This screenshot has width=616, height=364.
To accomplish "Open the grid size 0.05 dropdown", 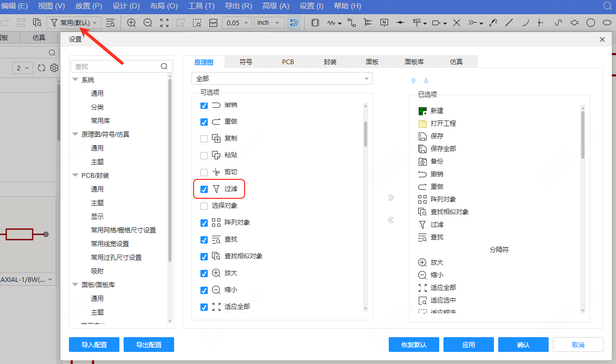I will click(x=236, y=23).
